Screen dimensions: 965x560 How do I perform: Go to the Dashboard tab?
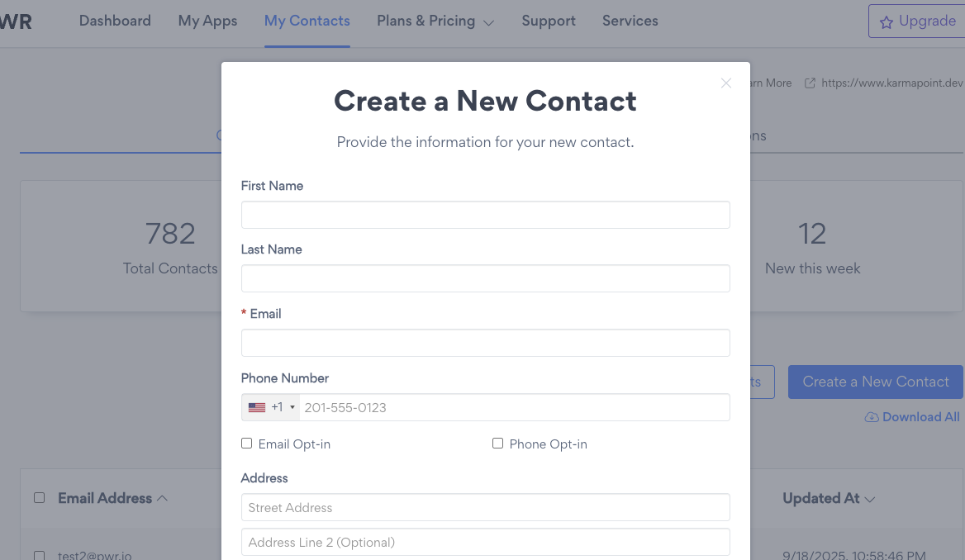tap(115, 21)
